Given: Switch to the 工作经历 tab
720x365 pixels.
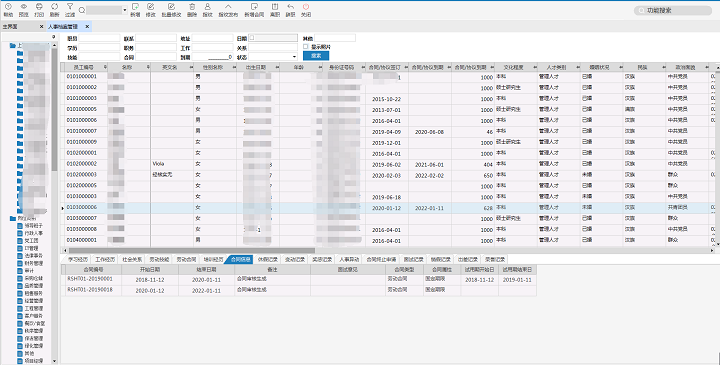Looking at the screenshot, I should (x=105, y=259).
